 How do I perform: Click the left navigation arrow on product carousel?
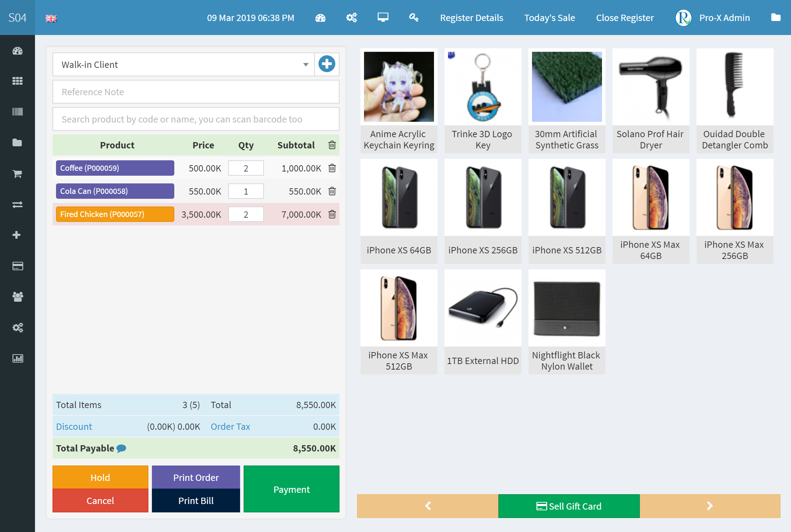coord(428,506)
